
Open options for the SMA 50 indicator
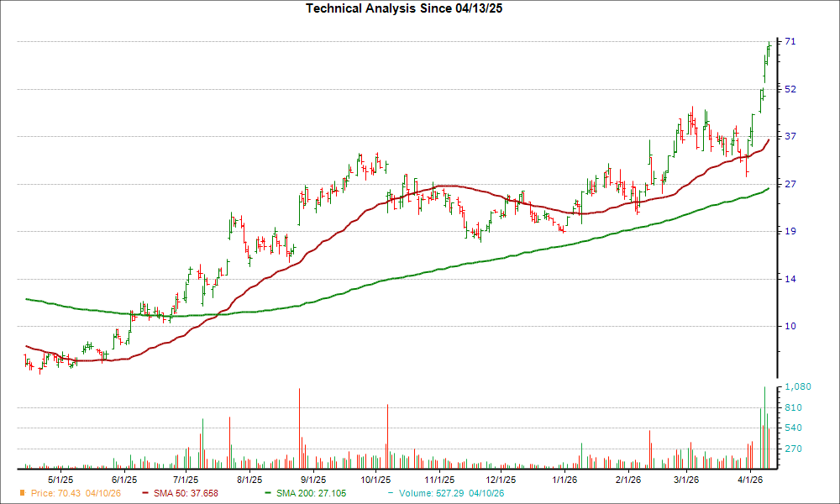[186, 494]
